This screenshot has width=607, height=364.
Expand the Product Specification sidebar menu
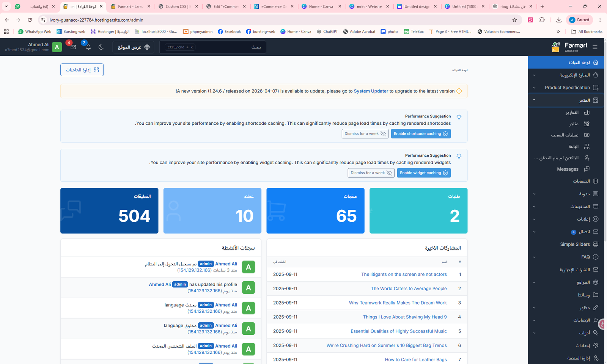567,88
